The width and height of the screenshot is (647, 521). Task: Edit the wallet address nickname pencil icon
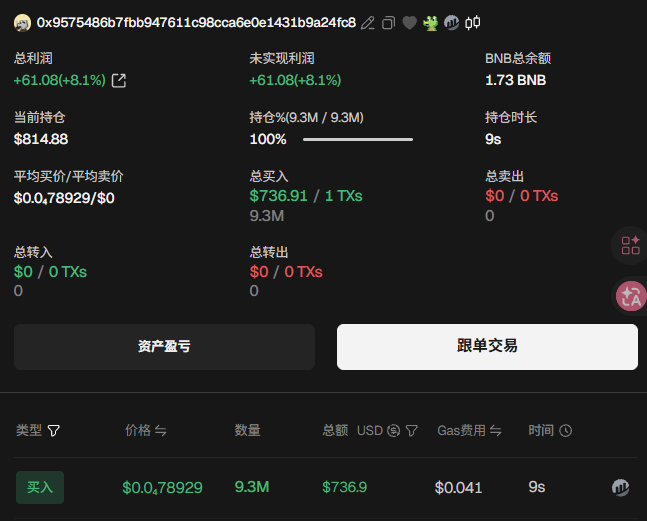[x=367, y=23]
